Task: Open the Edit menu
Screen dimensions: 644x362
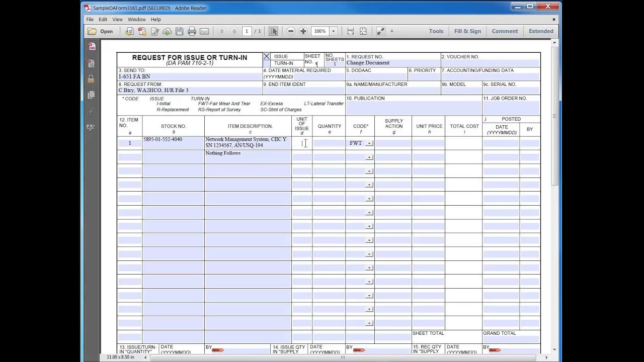Action: point(103,20)
